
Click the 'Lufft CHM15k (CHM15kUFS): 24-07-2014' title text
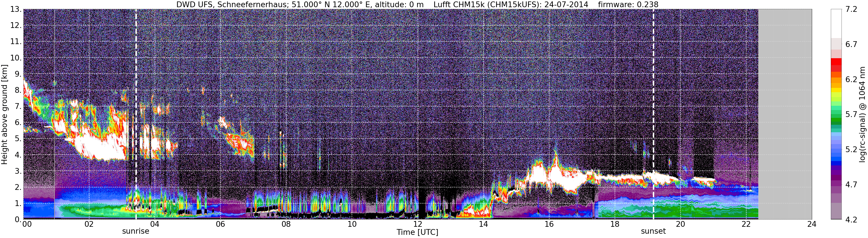point(511,4)
